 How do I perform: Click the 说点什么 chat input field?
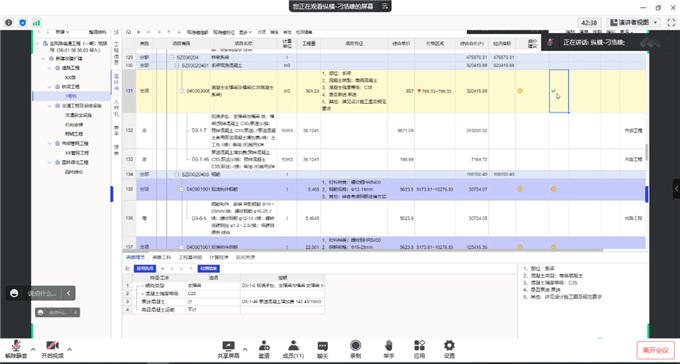click(x=42, y=294)
